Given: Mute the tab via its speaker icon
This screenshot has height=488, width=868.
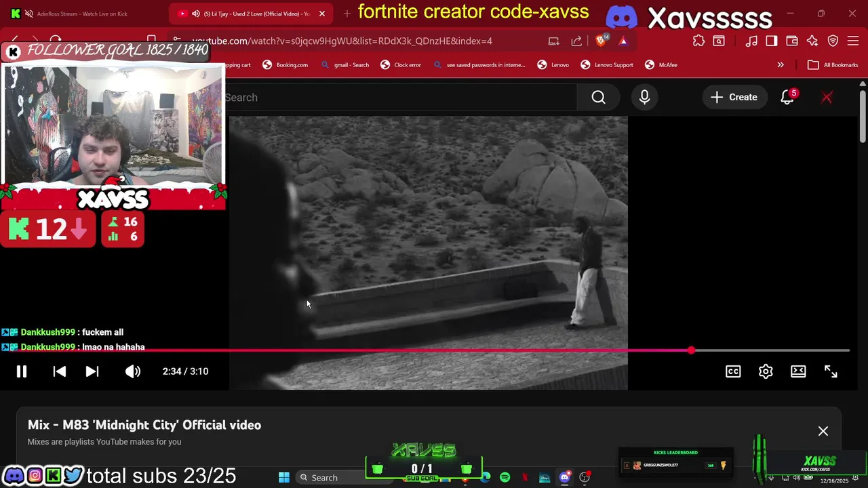Looking at the screenshot, I should tap(196, 14).
